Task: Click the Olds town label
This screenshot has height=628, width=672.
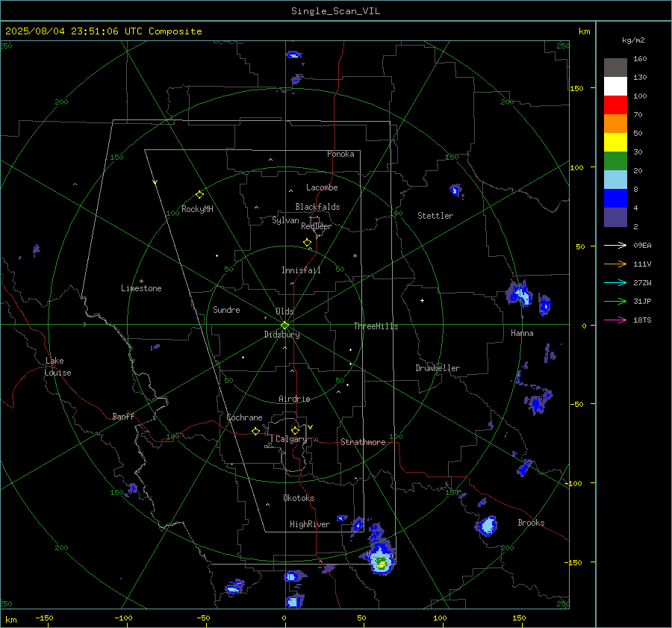Action: click(284, 311)
